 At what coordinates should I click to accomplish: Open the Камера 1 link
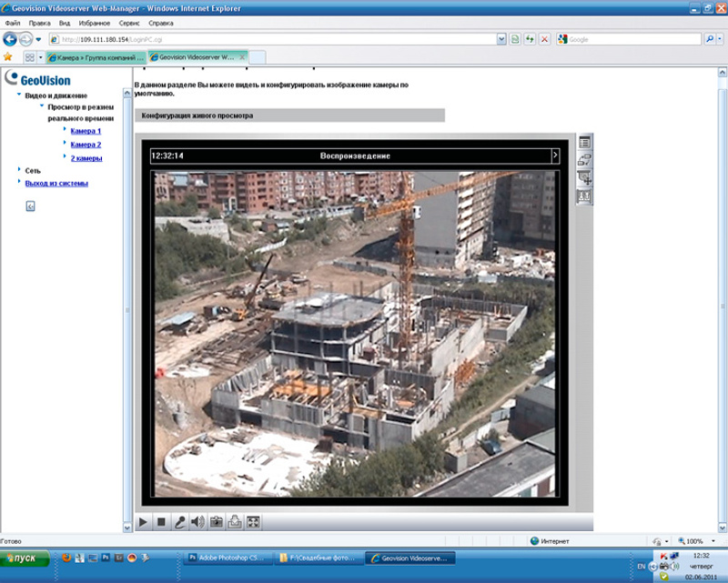86,131
